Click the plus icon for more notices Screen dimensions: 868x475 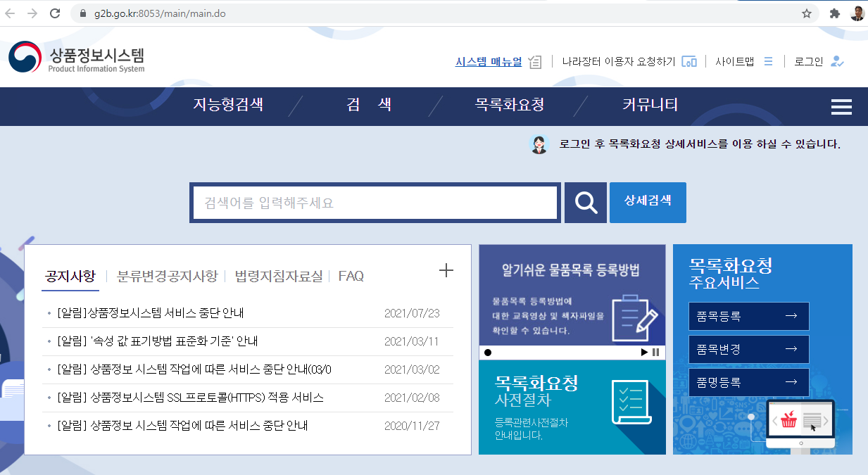(446, 270)
